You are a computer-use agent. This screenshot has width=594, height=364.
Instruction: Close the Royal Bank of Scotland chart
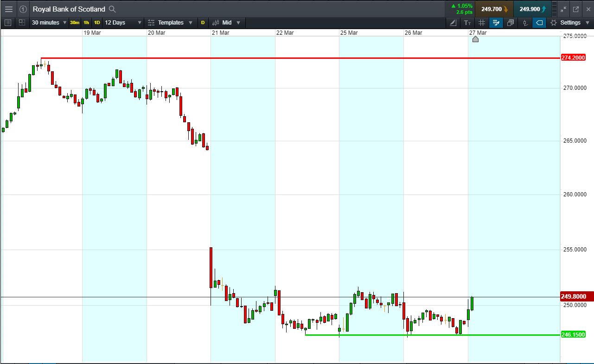pyautogui.click(x=588, y=9)
